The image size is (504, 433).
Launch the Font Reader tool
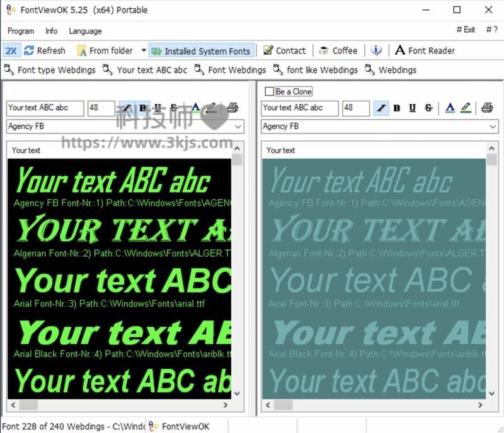pyautogui.click(x=425, y=50)
